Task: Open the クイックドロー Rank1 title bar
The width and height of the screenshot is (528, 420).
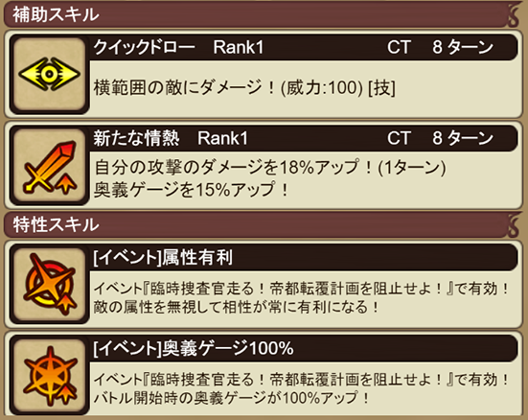Action: 303,47
